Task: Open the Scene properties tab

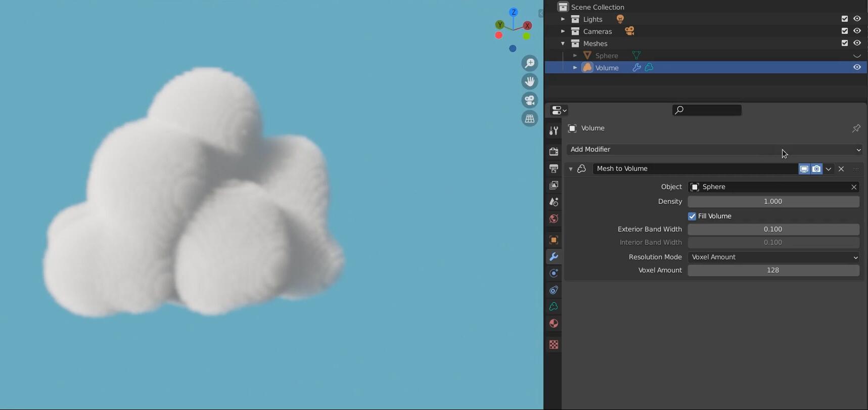Action: coord(554,202)
